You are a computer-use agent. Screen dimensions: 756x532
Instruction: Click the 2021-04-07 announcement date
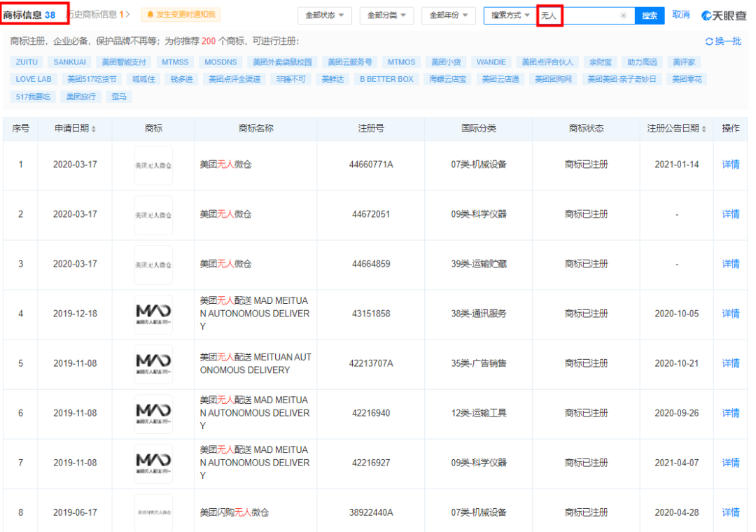point(676,463)
